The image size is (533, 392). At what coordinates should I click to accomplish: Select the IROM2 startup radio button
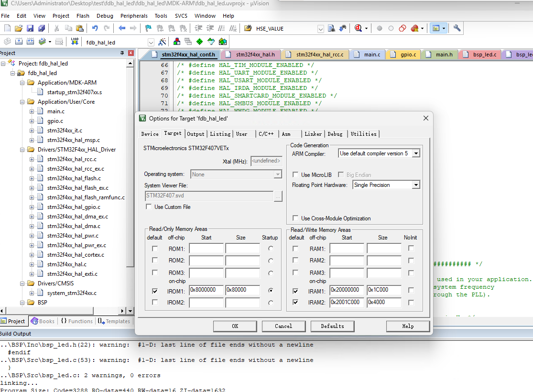coord(271,303)
